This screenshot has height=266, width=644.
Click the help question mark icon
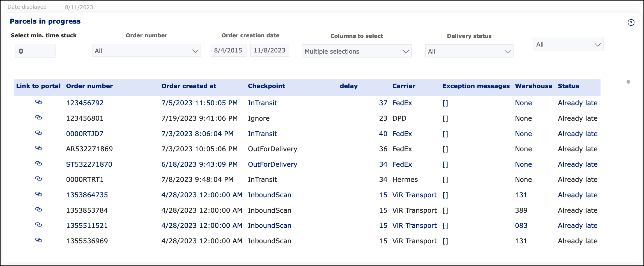(631, 23)
